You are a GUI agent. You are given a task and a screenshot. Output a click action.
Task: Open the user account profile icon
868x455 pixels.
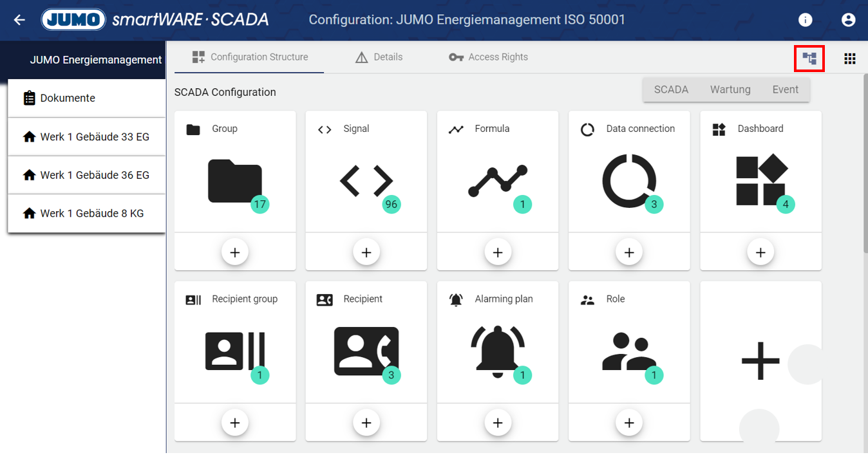pyautogui.click(x=848, y=20)
